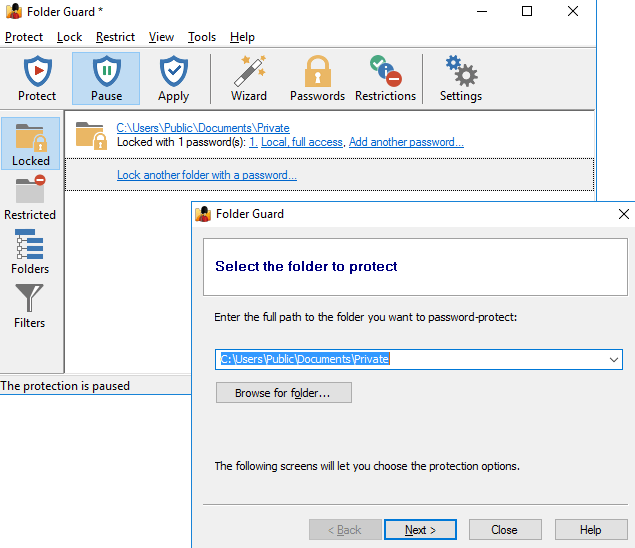This screenshot has height=548, width=635.
Task: Click the Help button in the wizard
Action: (x=591, y=530)
